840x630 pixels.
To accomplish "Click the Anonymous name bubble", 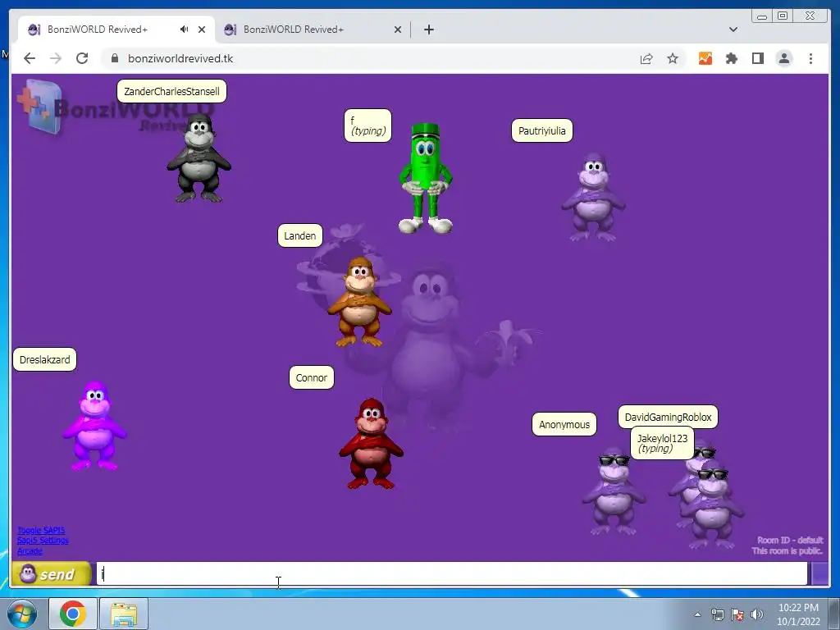I will (564, 424).
